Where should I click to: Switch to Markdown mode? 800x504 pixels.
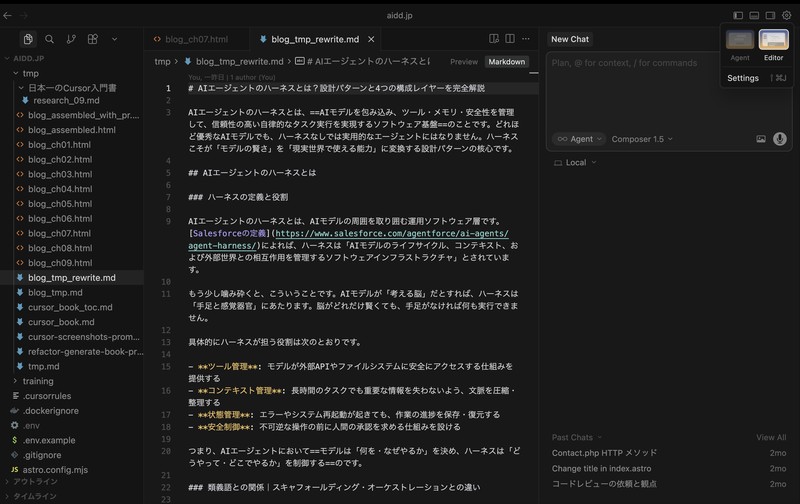tap(507, 62)
